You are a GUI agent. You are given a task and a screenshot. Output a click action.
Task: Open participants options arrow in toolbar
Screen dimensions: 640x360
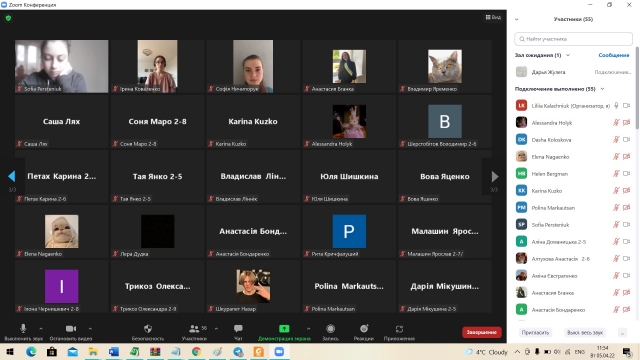pyautogui.click(x=216, y=329)
